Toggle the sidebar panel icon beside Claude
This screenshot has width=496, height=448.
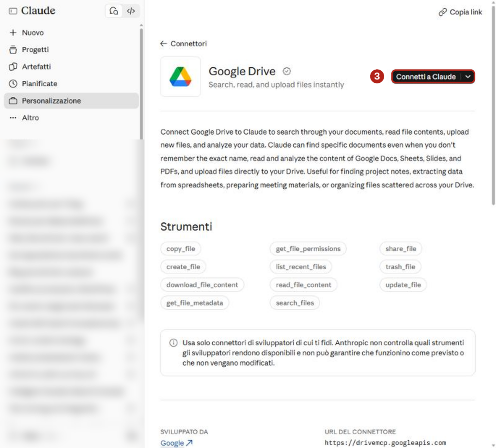[13, 11]
